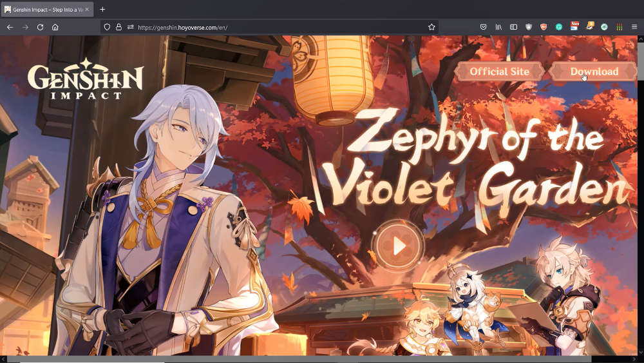
Task: Click the Download button
Action: 593,72
